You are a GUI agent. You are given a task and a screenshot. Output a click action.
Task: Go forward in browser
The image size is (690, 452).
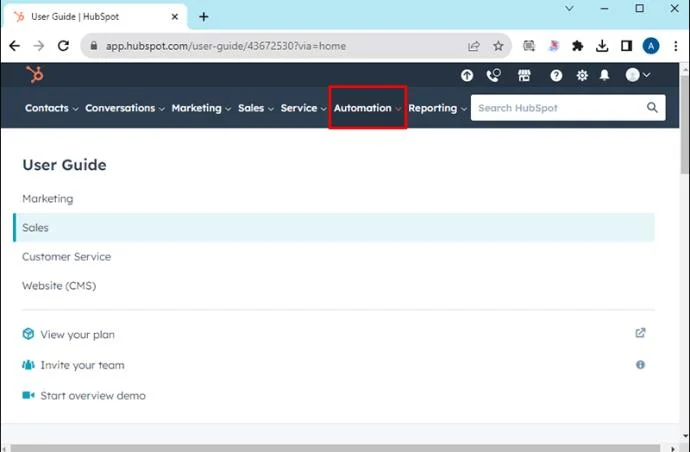point(39,46)
